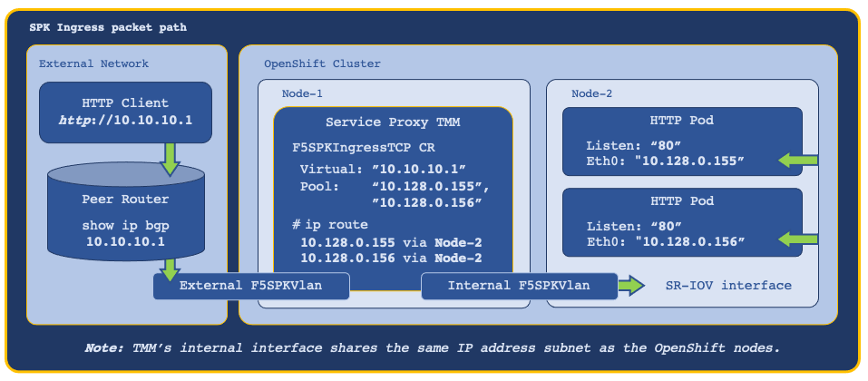Click the arrow pointing at 10.128.0.156 pod
This screenshot has height=381, width=868.
click(797, 239)
